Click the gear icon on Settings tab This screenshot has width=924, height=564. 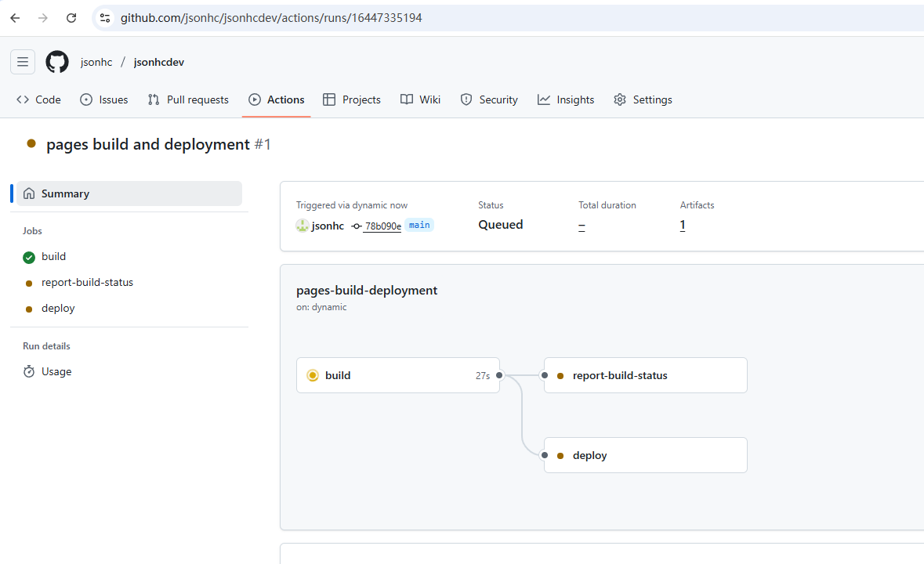(619, 99)
